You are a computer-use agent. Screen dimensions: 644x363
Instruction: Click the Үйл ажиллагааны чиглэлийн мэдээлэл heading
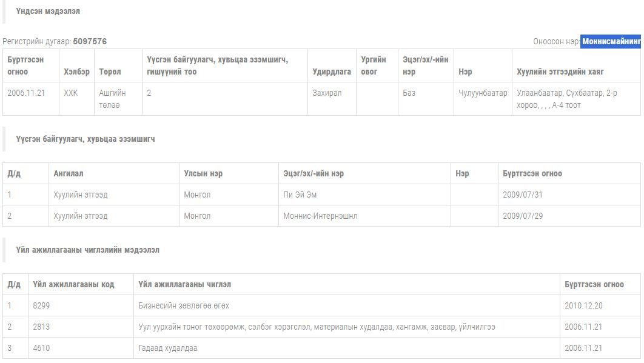88,250
